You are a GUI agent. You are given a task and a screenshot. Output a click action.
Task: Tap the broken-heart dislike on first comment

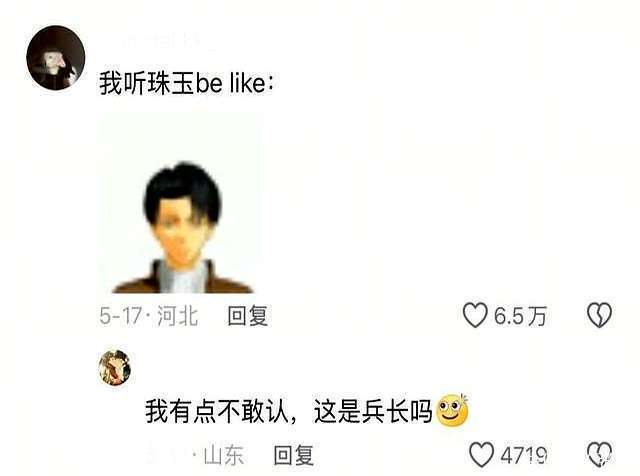pos(599,315)
